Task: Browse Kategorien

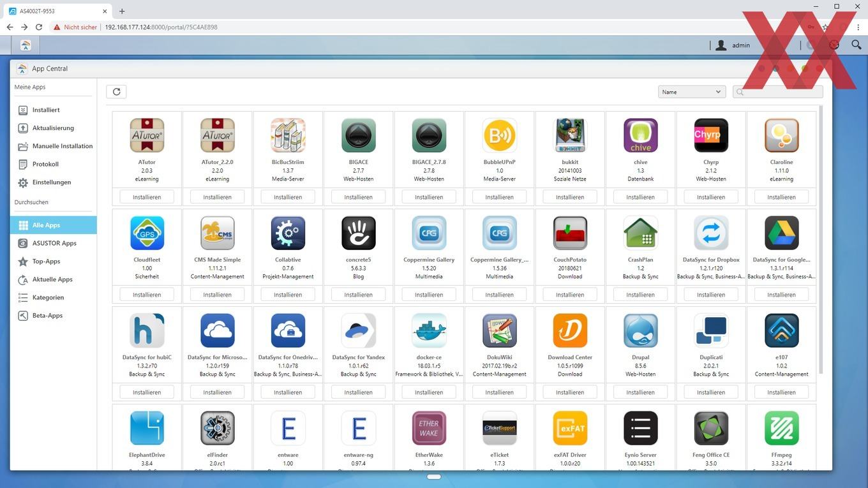Action: [x=53, y=297]
